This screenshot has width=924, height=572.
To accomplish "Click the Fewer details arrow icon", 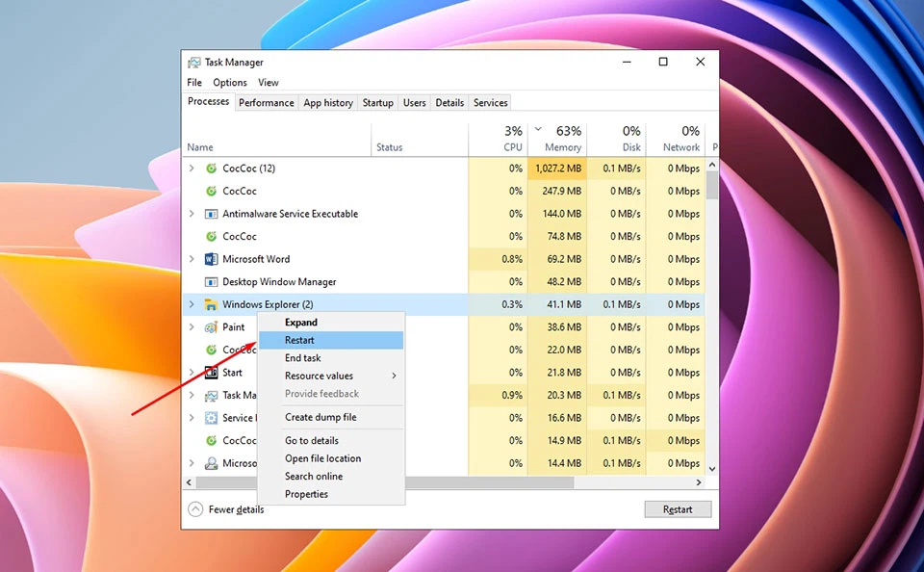I will tap(195, 509).
